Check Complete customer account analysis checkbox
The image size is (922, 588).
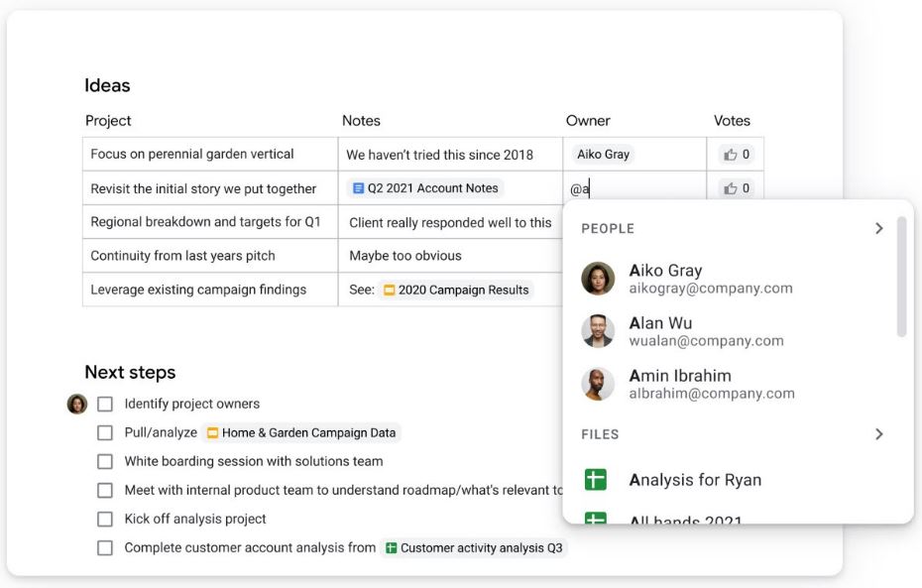(x=105, y=548)
